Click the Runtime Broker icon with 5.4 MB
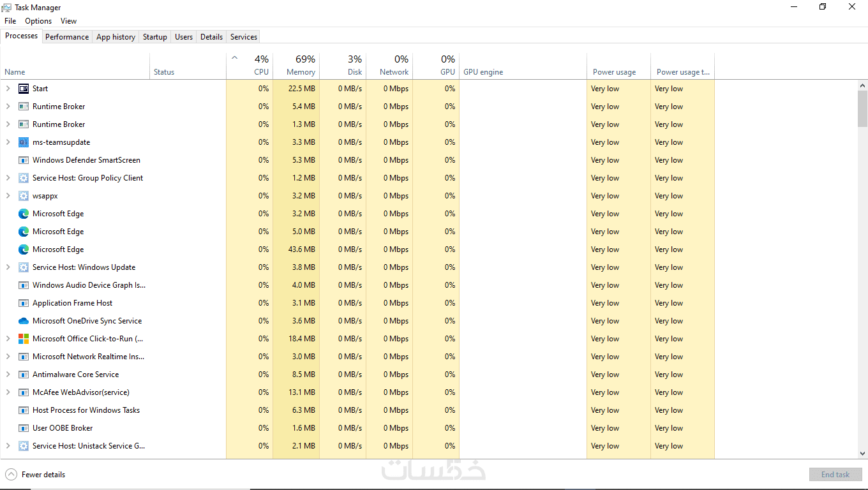Image resolution: width=868 pixels, height=490 pixels. (24, 107)
